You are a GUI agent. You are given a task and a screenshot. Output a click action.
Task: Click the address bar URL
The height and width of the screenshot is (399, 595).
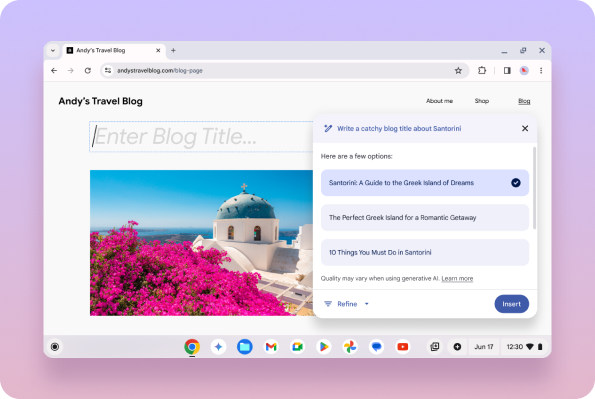pyautogui.click(x=160, y=71)
